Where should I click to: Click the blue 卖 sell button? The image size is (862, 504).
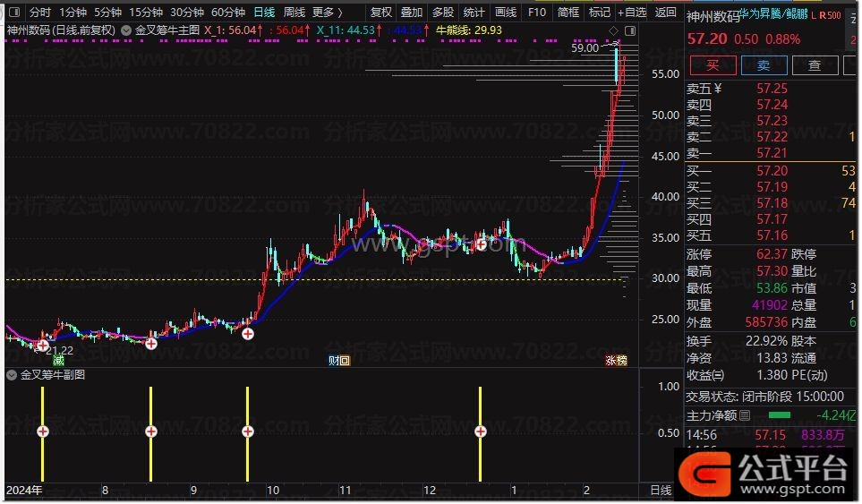point(764,65)
